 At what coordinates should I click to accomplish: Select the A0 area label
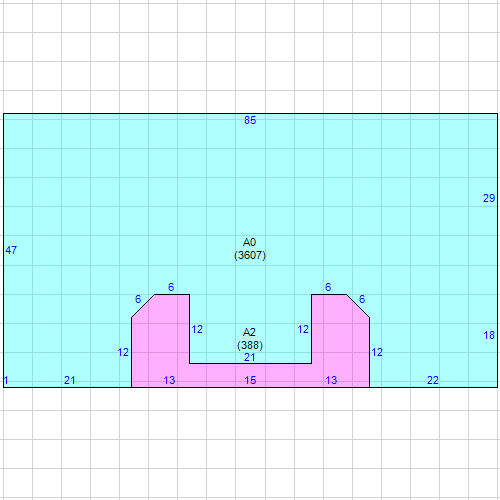coord(249,242)
